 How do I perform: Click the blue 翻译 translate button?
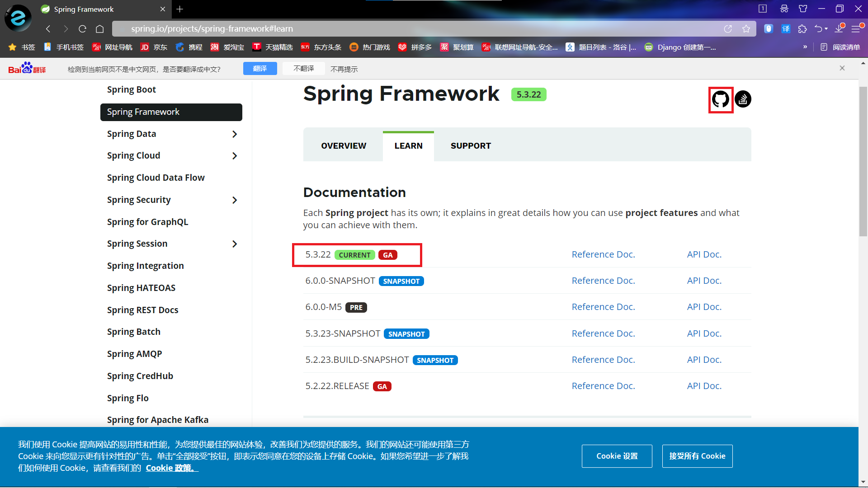click(260, 68)
